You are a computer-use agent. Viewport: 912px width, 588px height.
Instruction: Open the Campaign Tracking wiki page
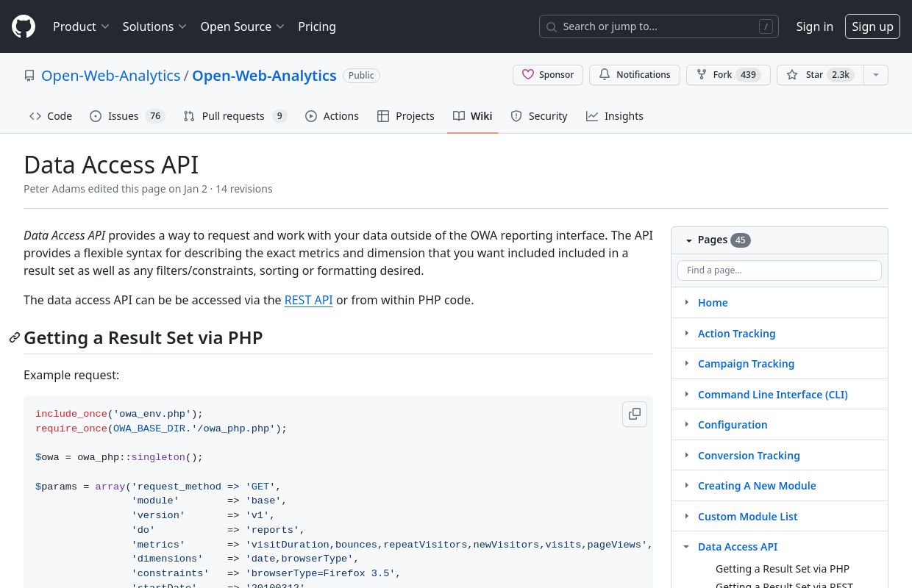746,364
